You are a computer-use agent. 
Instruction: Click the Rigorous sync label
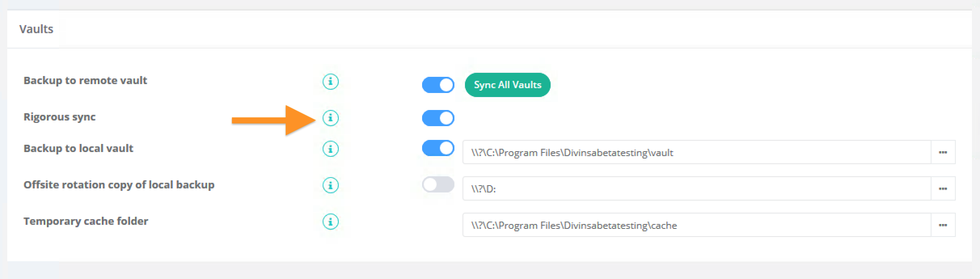tap(59, 117)
